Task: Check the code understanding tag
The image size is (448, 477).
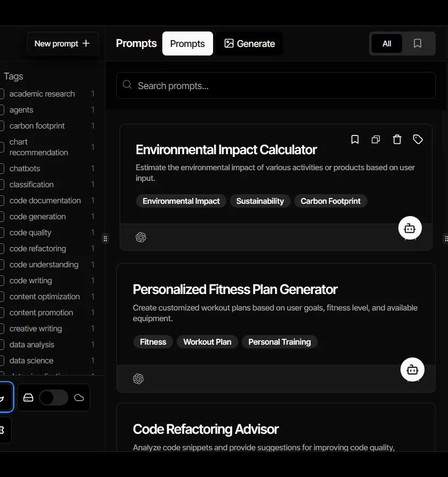Action: tap(2, 265)
